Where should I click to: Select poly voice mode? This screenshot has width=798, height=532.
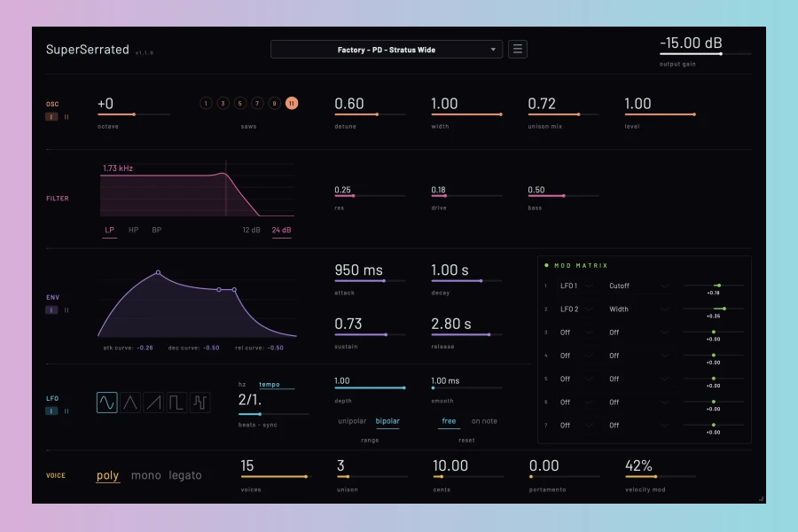(x=107, y=475)
